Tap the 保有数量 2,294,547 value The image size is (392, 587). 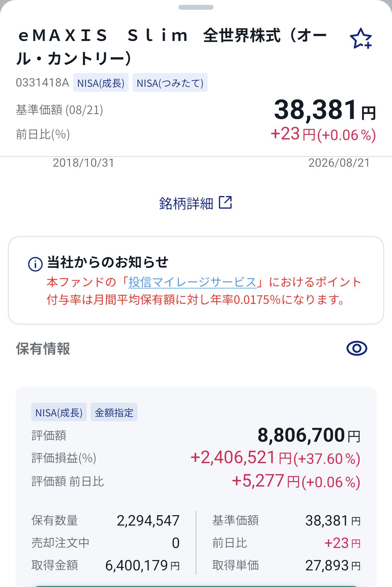(x=148, y=521)
